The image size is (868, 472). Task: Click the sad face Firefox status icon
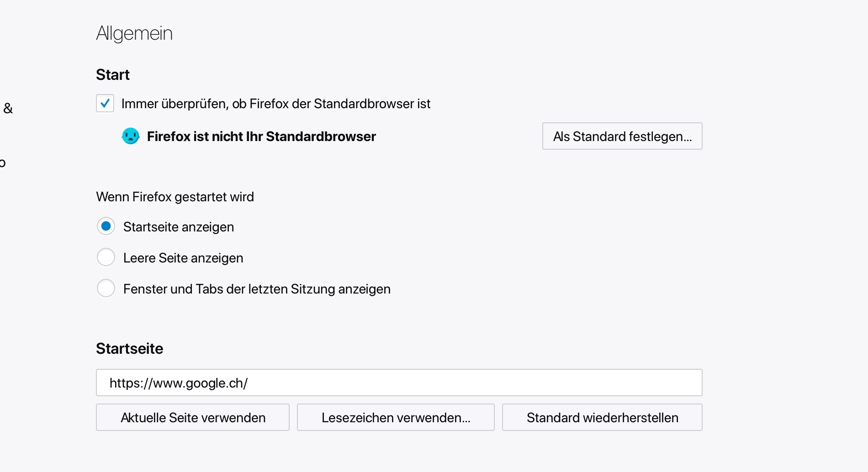click(131, 136)
